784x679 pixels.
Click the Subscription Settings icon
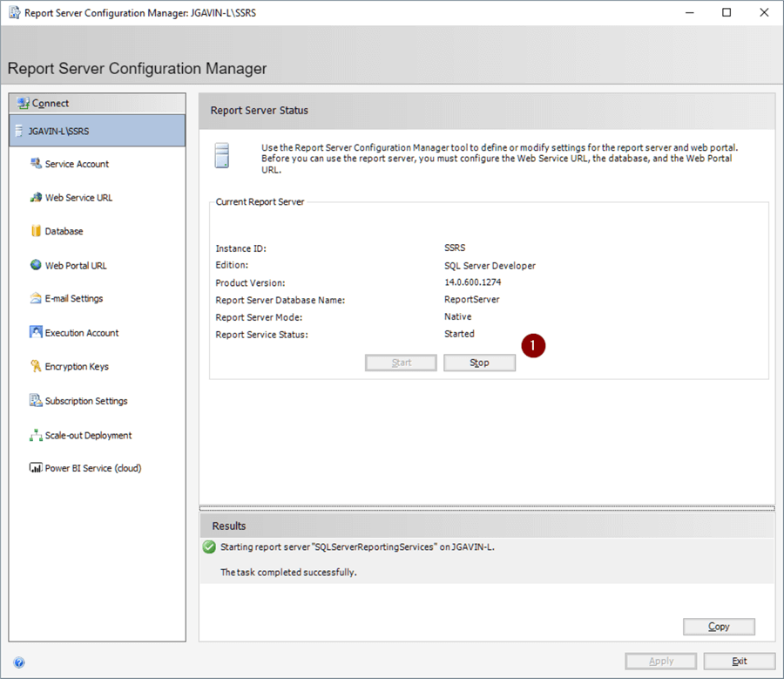point(36,401)
